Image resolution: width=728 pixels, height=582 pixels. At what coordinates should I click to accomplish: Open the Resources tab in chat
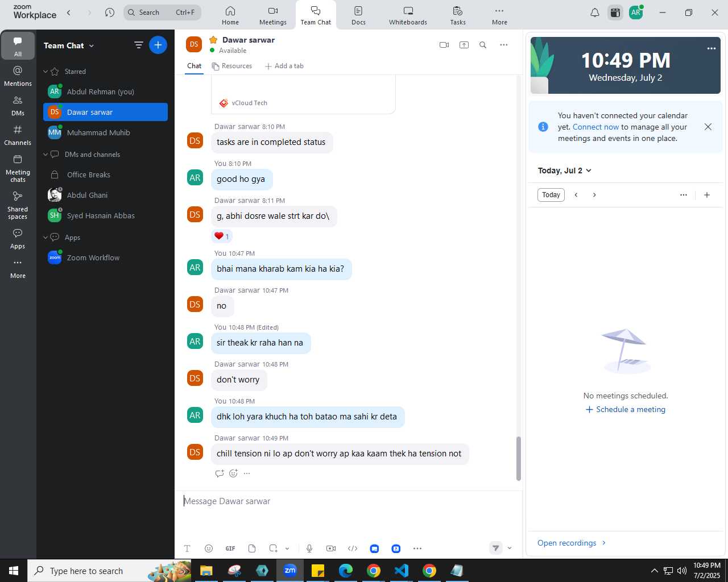coord(232,66)
